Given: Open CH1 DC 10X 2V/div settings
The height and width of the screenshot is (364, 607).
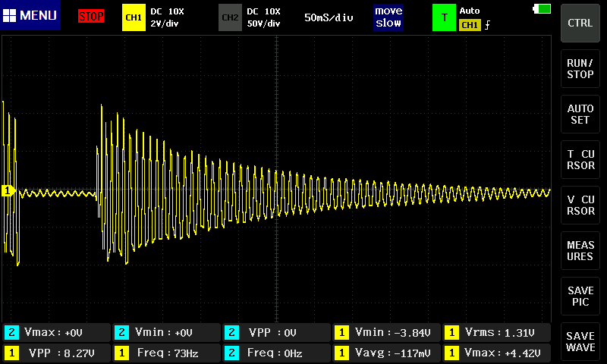Looking at the screenshot, I should tap(167, 17).
